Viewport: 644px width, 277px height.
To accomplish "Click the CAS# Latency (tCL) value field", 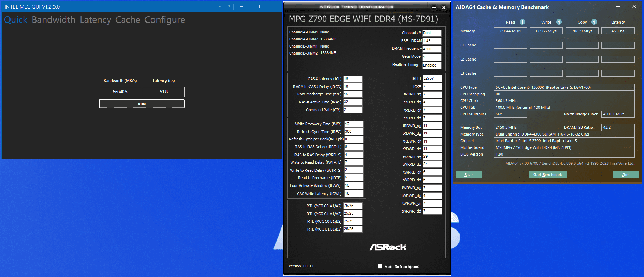I will pyautogui.click(x=353, y=79).
